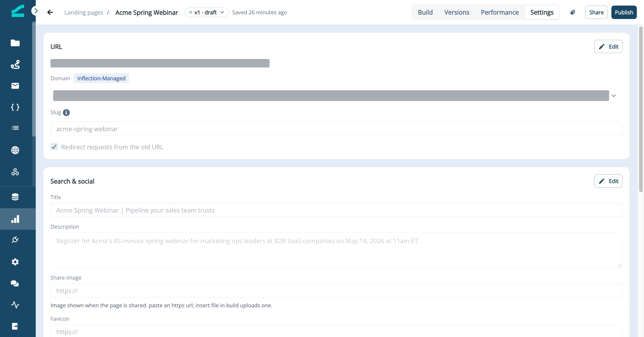Go to the Landing pages breadcrumb link

(84, 12)
